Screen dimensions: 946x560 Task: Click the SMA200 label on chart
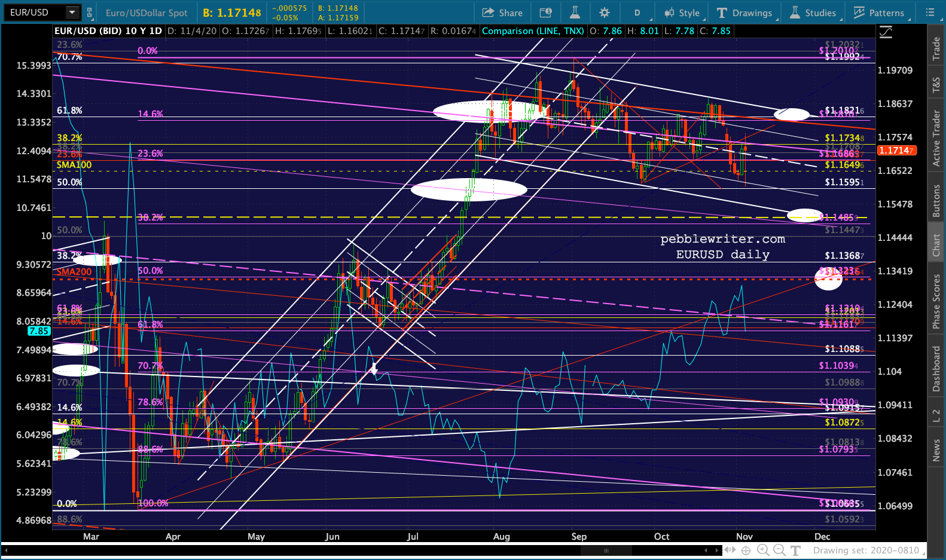(74, 272)
